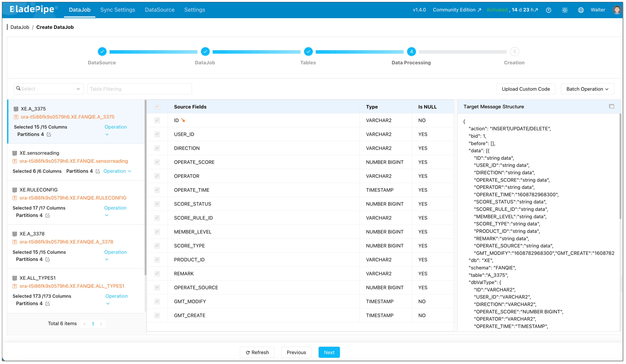Expand Operation menu for XE.sensorreading

click(x=117, y=171)
